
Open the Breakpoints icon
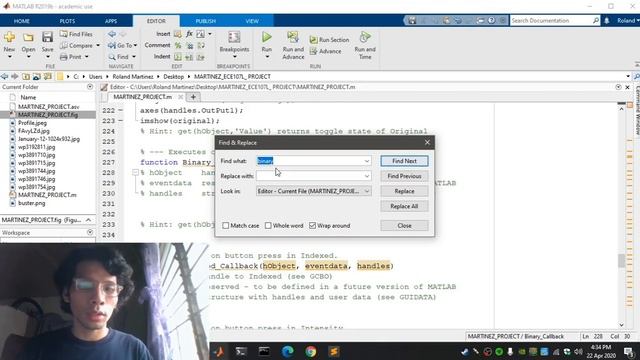(234, 38)
